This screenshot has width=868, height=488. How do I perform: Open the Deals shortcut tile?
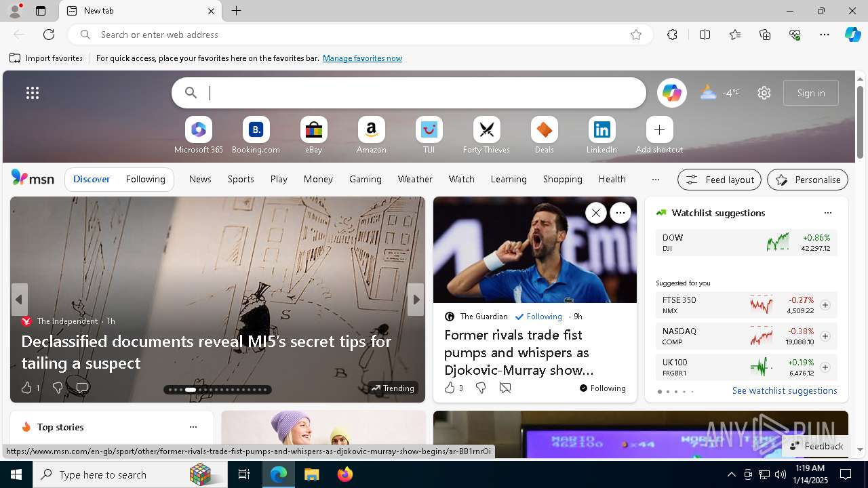coord(544,135)
